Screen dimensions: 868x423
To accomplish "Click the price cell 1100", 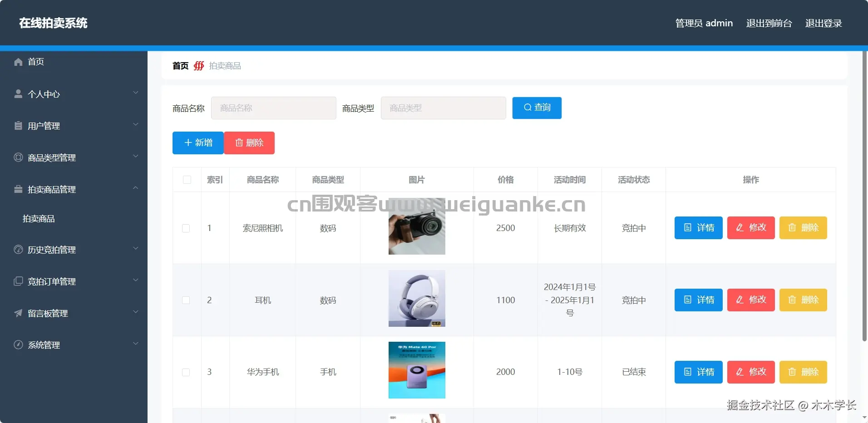I will click(x=506, y=300).
